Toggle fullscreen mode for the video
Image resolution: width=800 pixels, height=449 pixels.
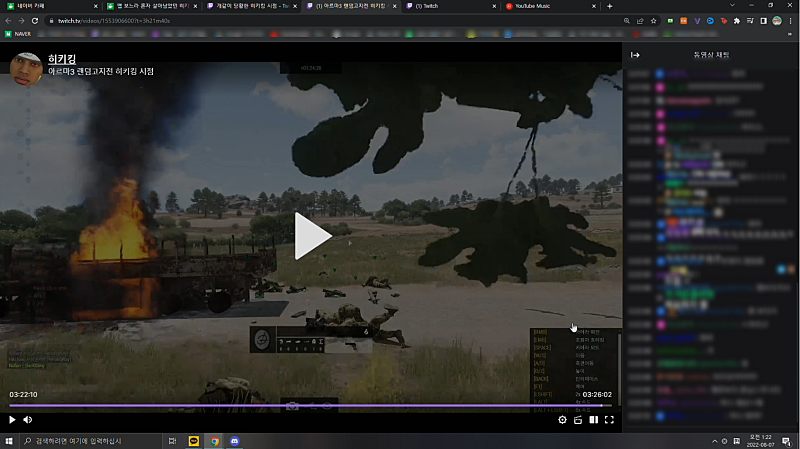coord(609,420)
